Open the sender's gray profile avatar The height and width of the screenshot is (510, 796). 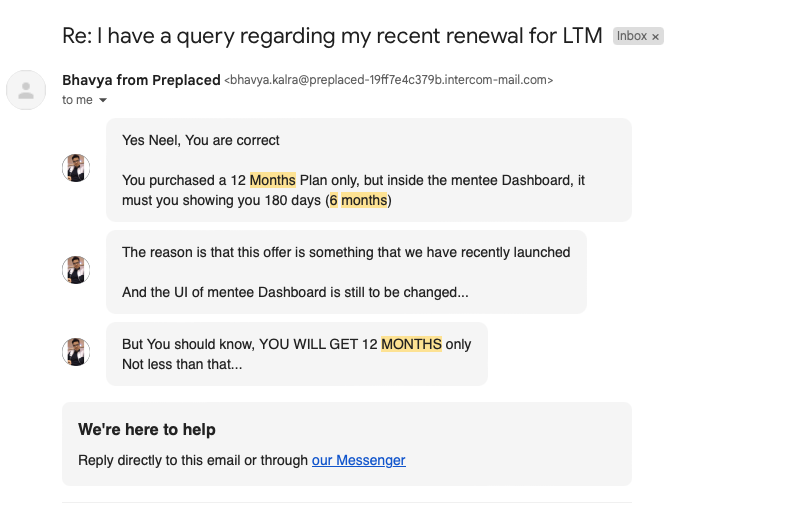tap(26, 90)
